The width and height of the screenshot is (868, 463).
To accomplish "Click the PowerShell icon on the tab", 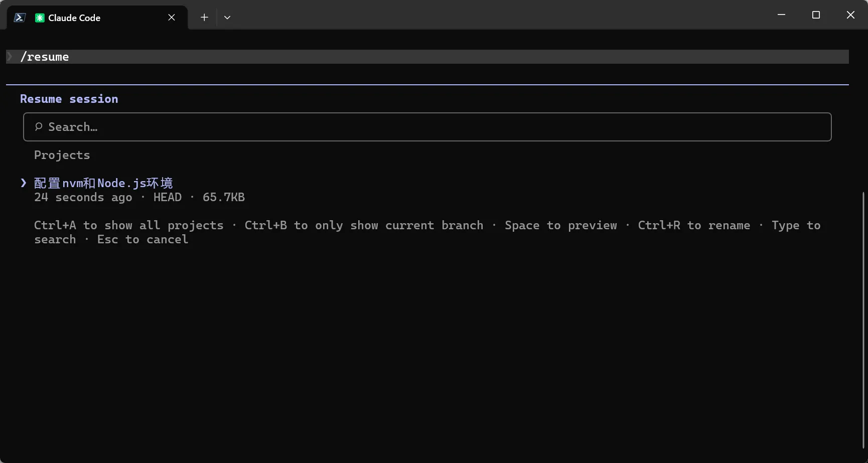I will (20, 18).
